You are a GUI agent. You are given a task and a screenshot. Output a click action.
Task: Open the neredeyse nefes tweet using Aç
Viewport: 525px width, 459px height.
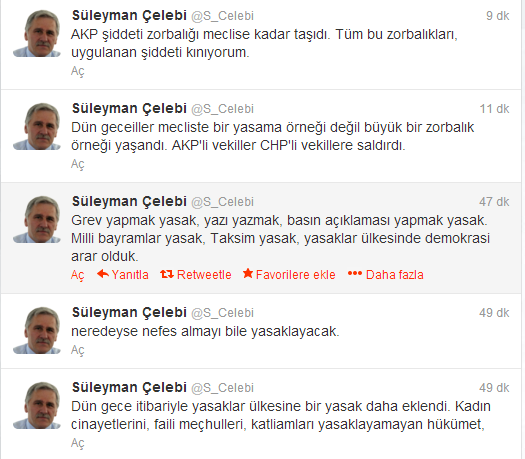(78, 350)
